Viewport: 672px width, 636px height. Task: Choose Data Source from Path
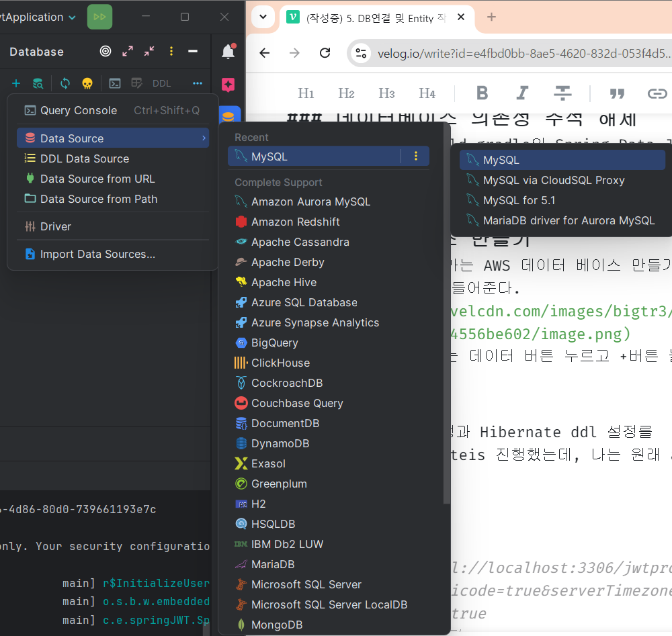[113, 199]
